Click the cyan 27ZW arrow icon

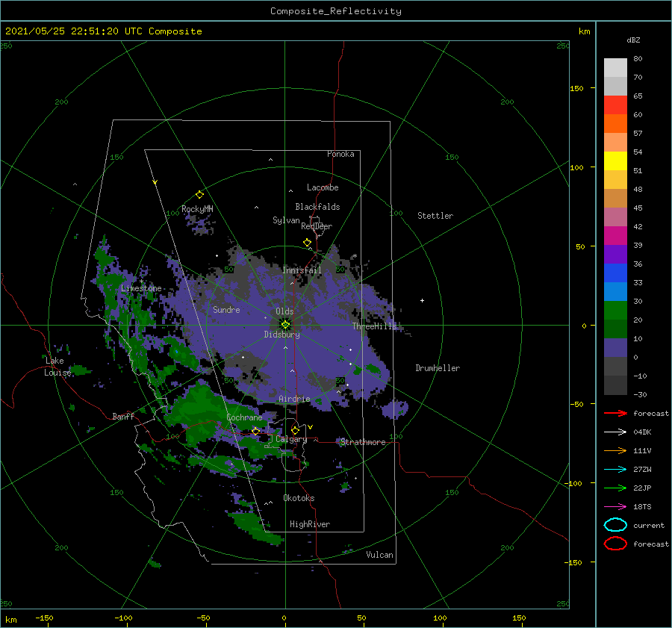tap(615, 469)
